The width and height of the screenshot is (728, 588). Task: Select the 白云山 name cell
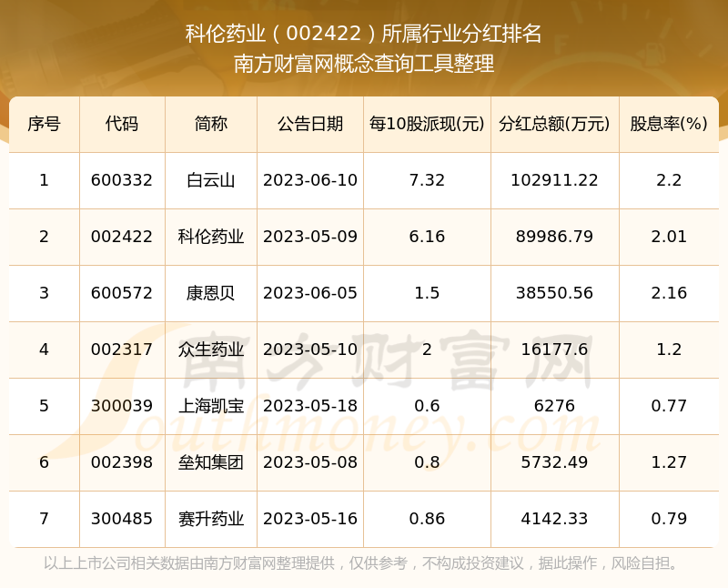211,180
